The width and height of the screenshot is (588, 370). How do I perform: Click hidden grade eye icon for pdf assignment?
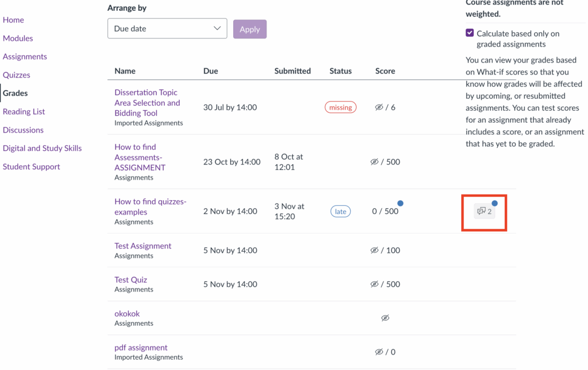pyautogui.click(x=379, y=352)
